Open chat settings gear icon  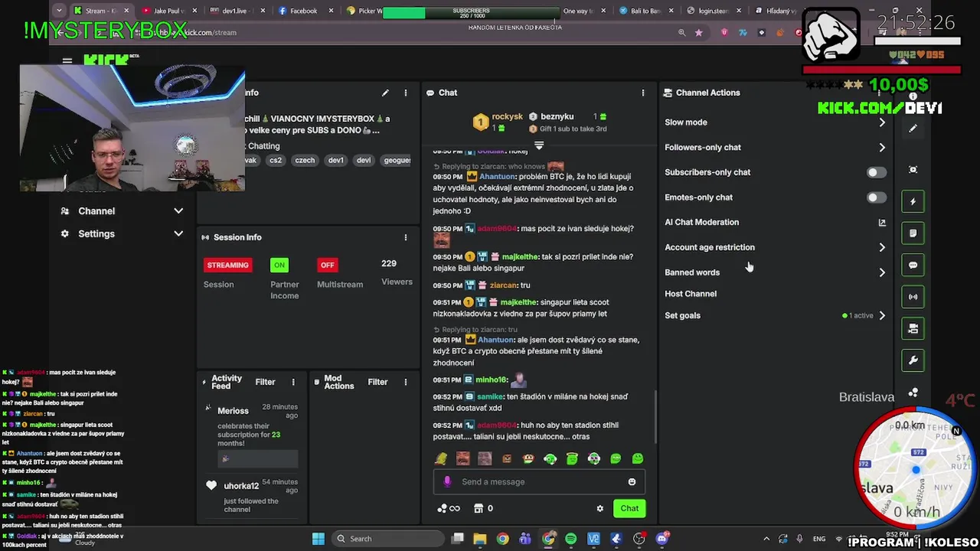click(600, 508)
